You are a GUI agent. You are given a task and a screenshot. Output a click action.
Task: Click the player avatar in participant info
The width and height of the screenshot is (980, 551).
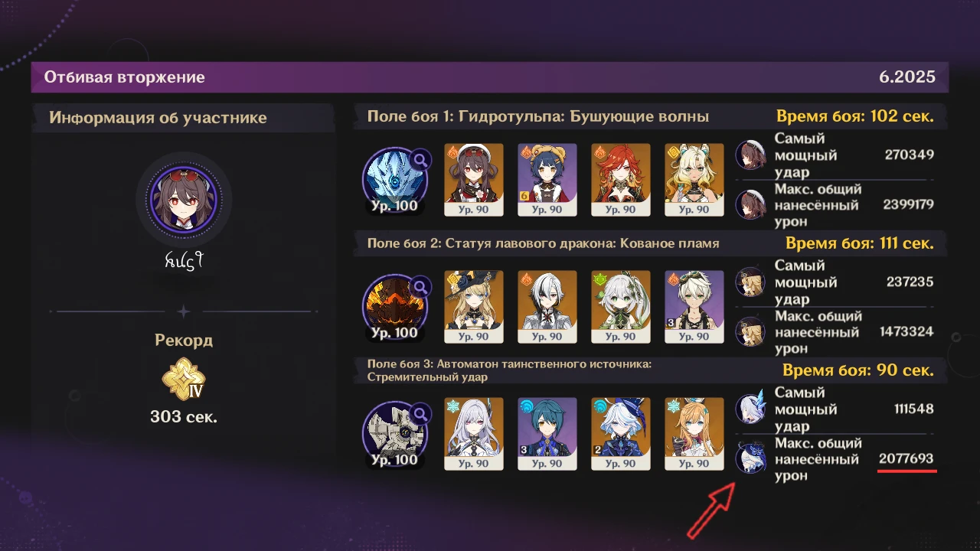pos(184,200)
